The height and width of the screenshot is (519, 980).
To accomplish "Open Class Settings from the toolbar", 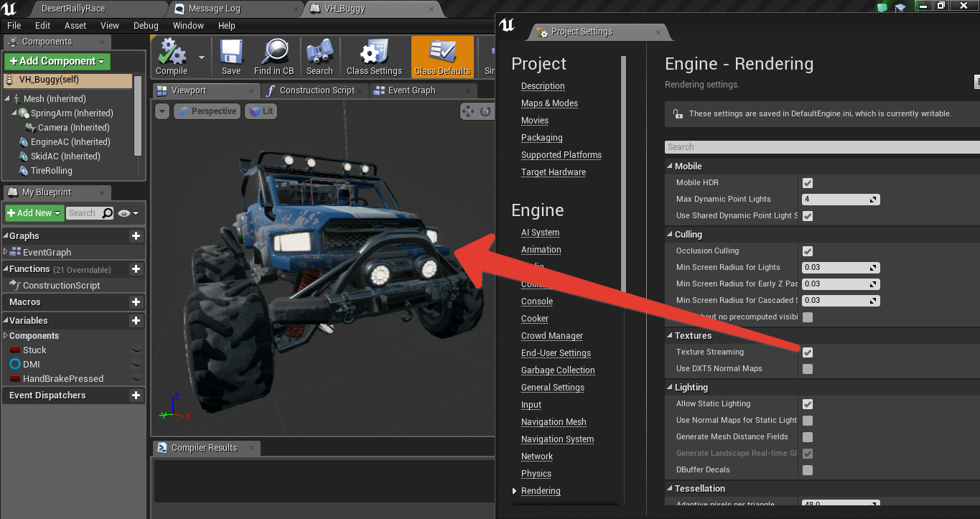I will tap(374, 57).
